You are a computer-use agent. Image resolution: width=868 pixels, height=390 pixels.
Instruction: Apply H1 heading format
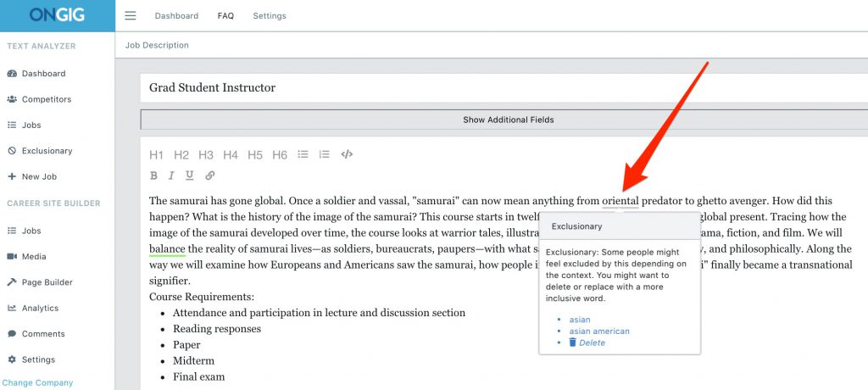pyautogui.click(x=157, y=155)
